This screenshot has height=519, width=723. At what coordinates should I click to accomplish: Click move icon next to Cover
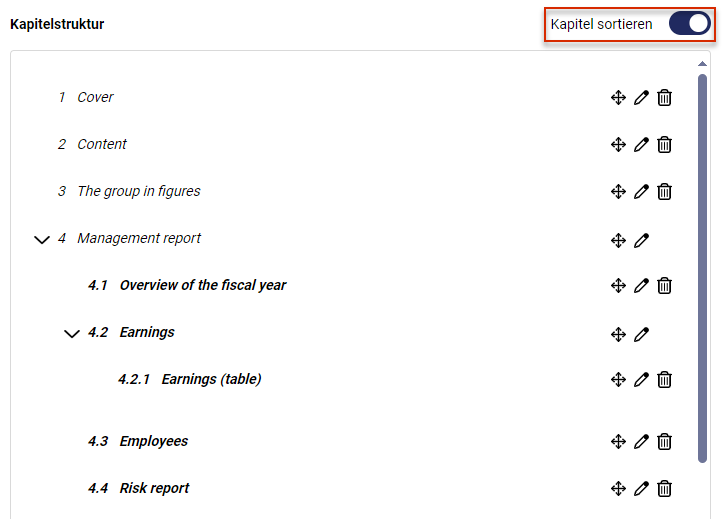click(x=618, y=98)
